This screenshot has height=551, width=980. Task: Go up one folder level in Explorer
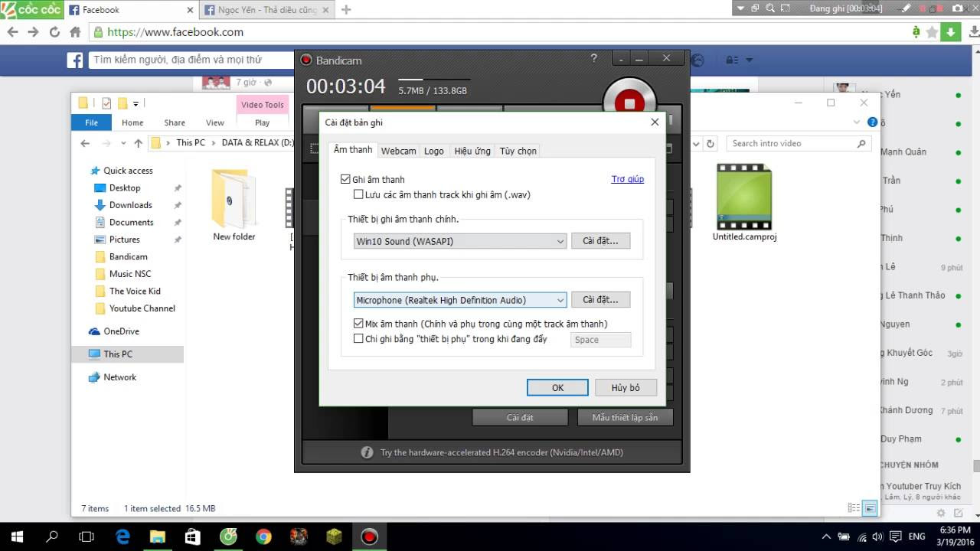click(138, 143)
